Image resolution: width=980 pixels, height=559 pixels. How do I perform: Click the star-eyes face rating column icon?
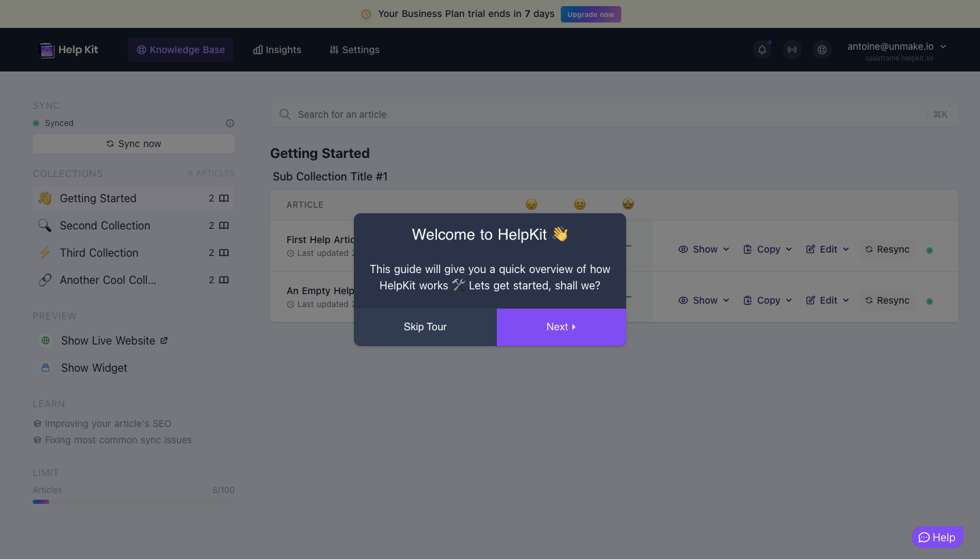628,204
